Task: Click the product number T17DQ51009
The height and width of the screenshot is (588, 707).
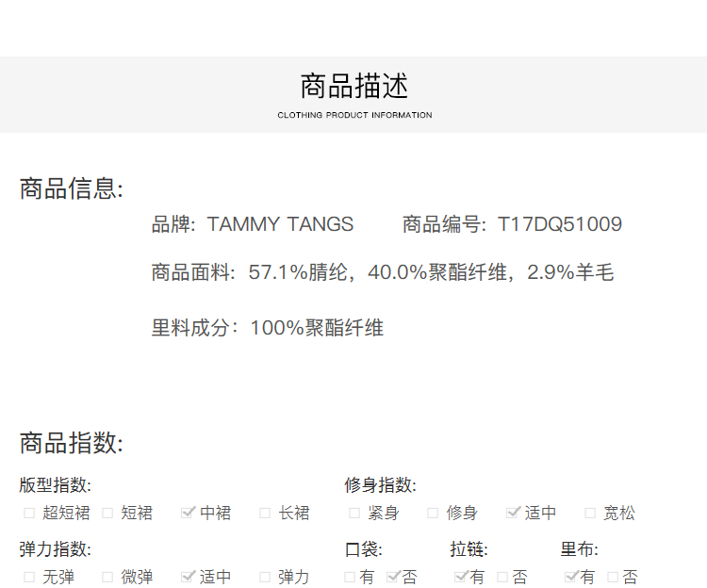Action: pyautogui.click(x=559, y=224)
